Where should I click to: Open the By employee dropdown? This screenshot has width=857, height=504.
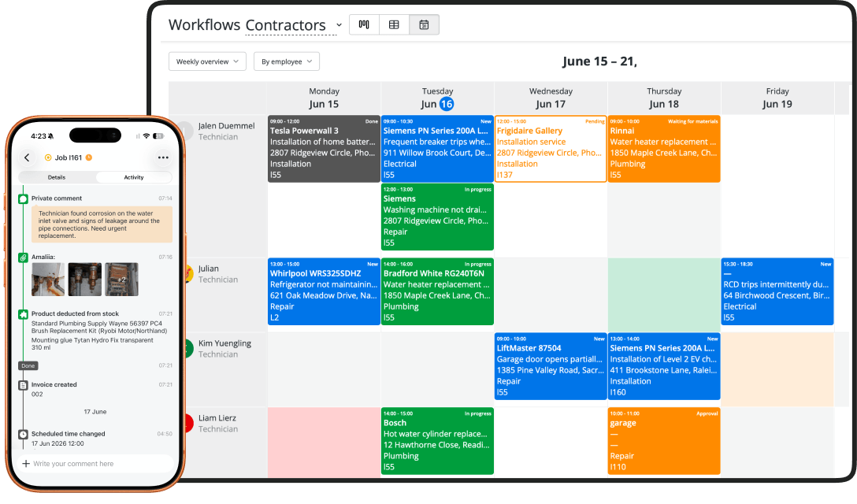coord(287,61)
